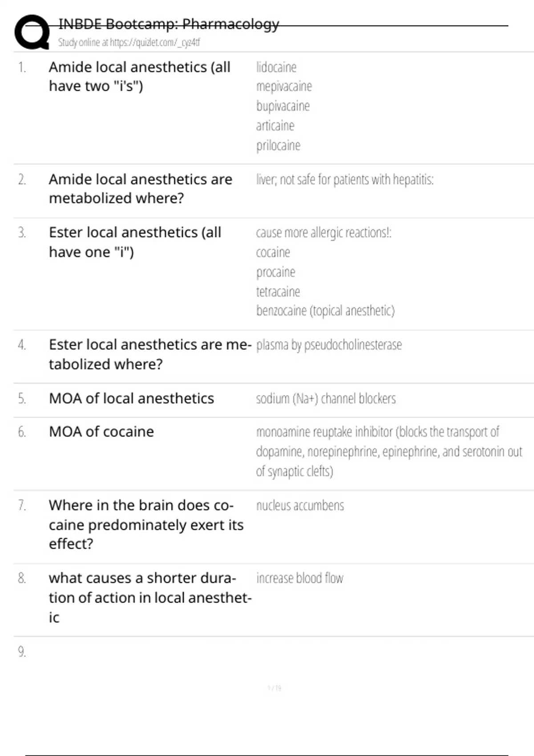Select question 2 on where amides are metabolized
This screenshot has height=756, width=534.
click(140, 189)
